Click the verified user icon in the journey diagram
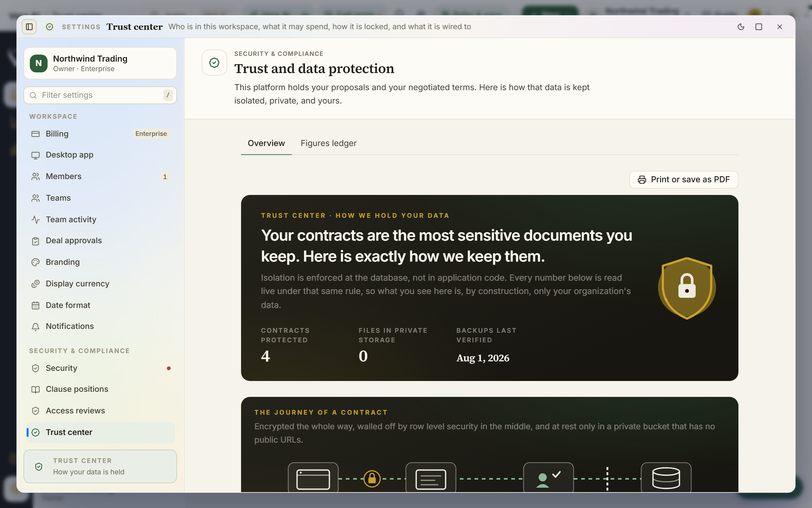This screenshot has height=508, width=812. point(548,479)
